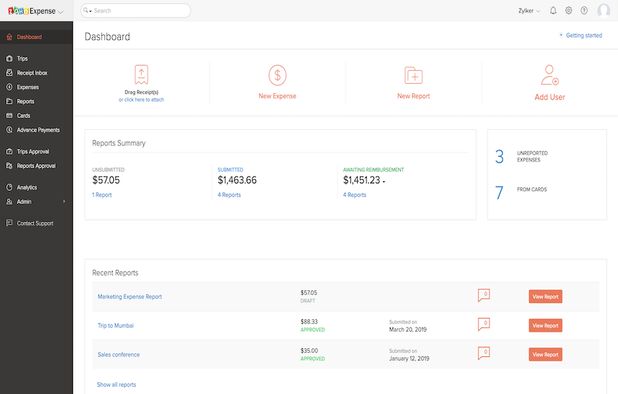View Report for Trip to Mumbai
This screenshot has height=394, width=618.
pyautogui.click(x=545, y=325)
